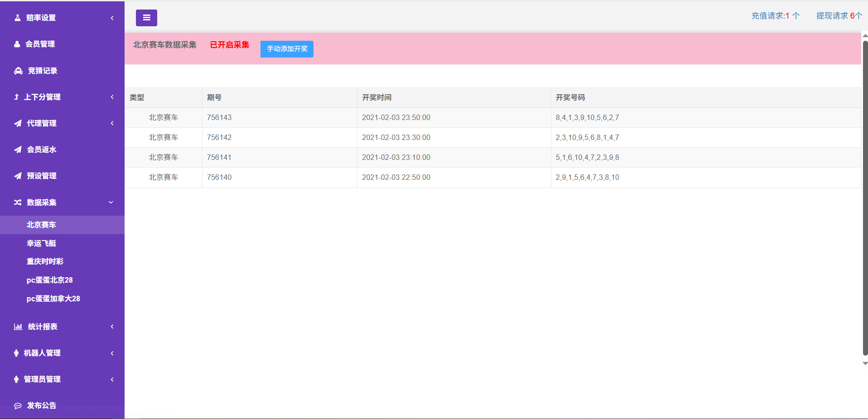Open the 重庆时时彩 submenu item
This screenshot has height=419, width=868.
pos(45,261)
